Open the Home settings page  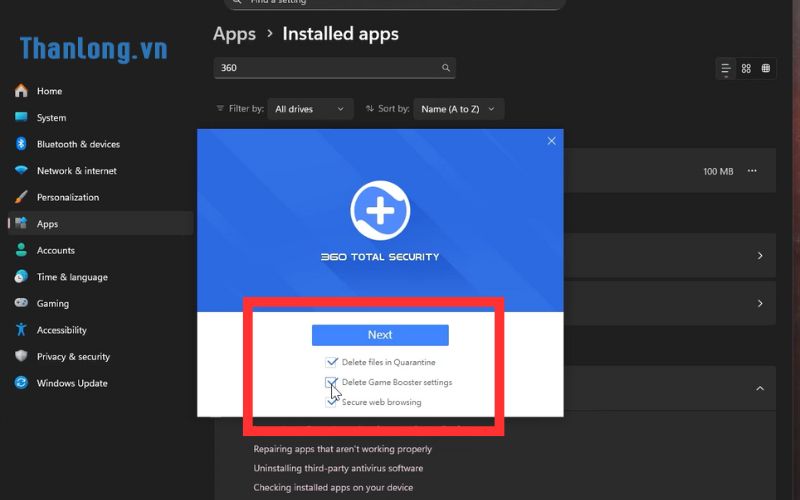[49, 91]
